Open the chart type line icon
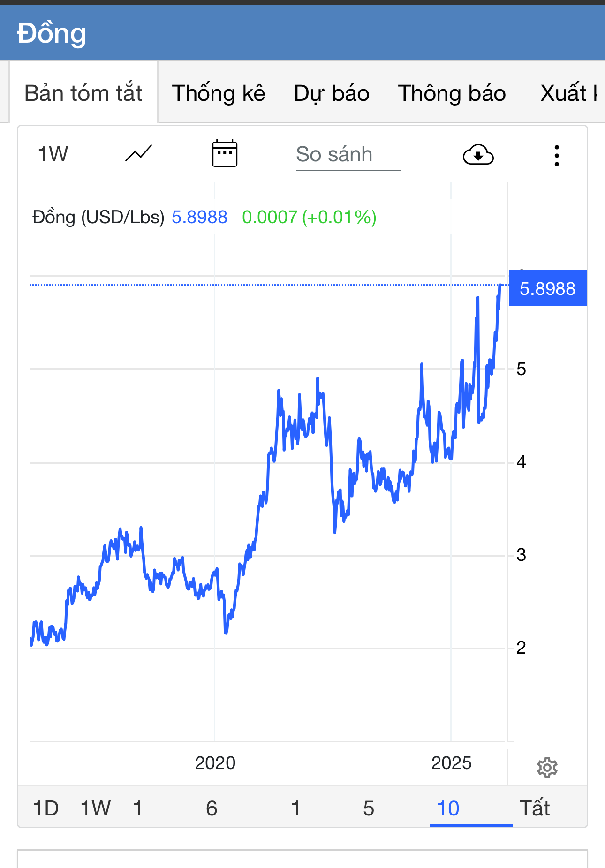 tap(139, 154)
